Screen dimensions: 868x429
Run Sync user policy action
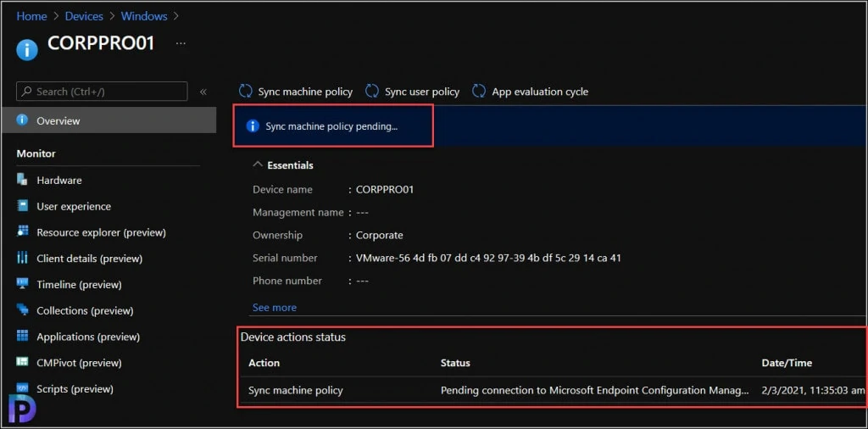click(413, 92)
